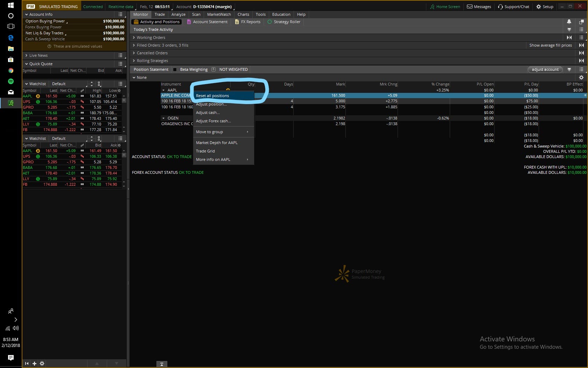Open the Today's Trade Activity dropdown arrow
The height and width of the screenshot is (368, 588).
tap(569, 29)
